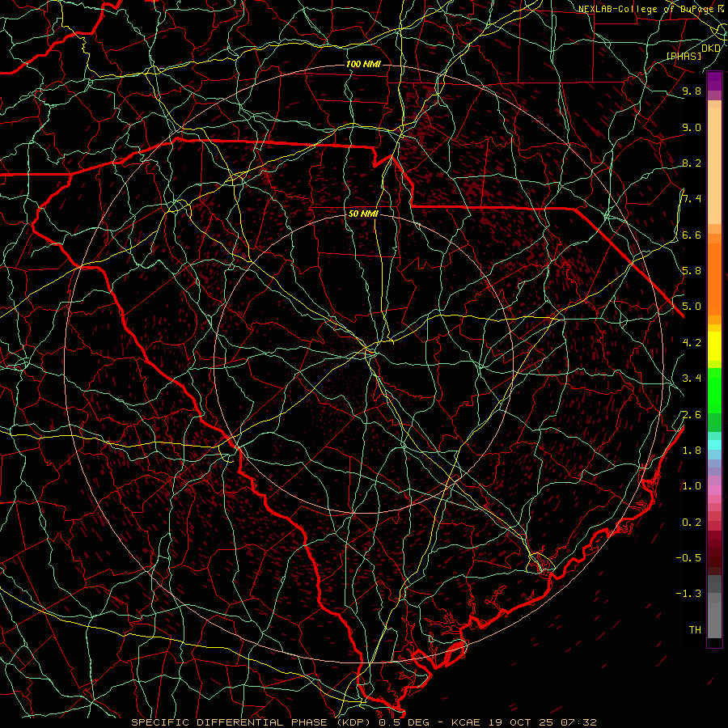Image resolution: width=728 pixels, height=728 pixels.
Task: Click the gray band at the scale bottom
Action: tap(714, 607)
